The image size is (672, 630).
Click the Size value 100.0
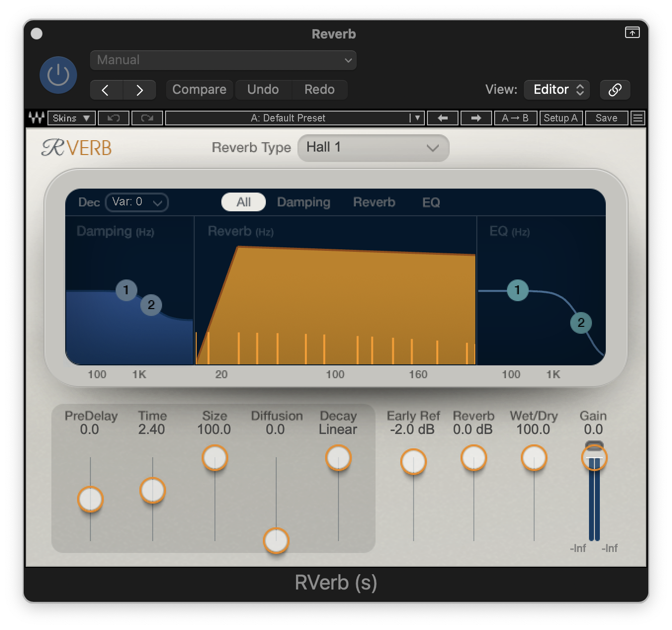pyautogui.click(x=214, y=430)
